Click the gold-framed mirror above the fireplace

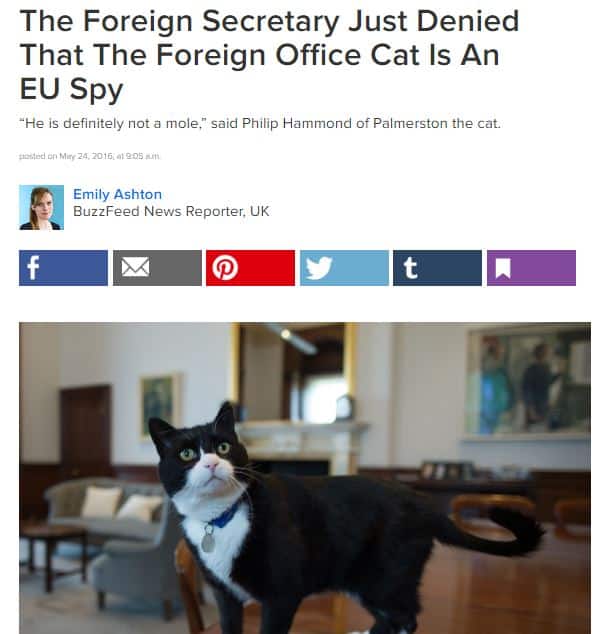pos(294,372)
